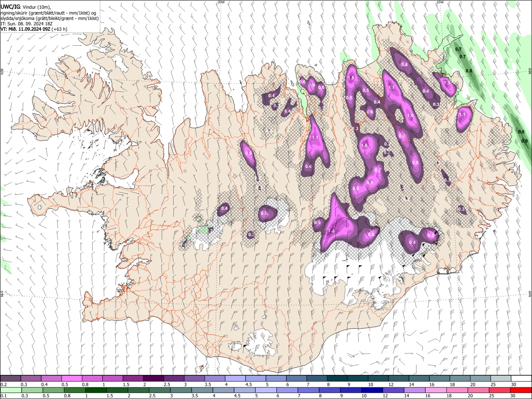Click the 1.6 snowfall value on map
Screen dimensions: 532x399
click(365, 146)
